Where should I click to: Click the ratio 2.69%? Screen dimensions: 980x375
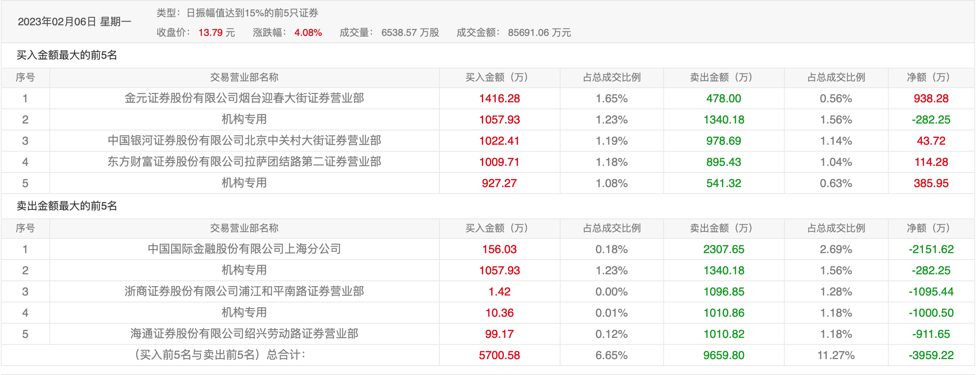click(x=836, y=249)
